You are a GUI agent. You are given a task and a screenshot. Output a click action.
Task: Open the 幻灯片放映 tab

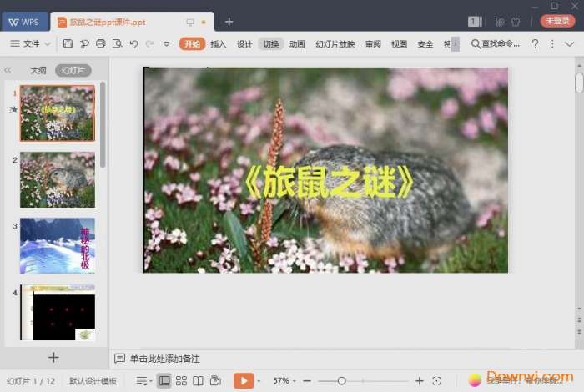(335, 44)
